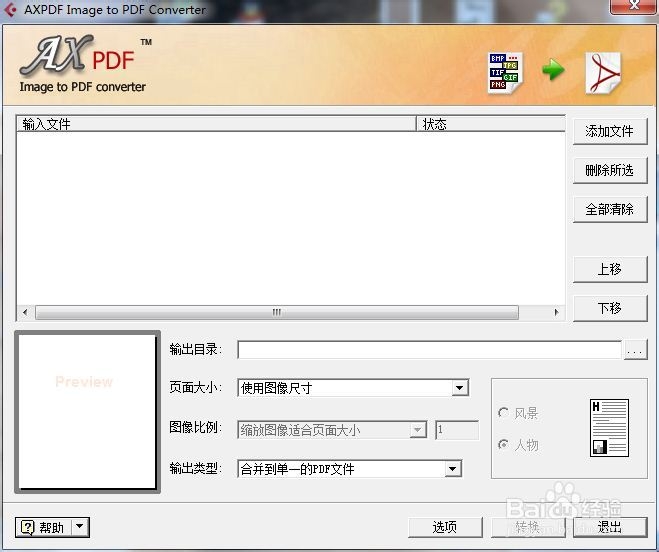Move selected file up with 上移
This screenshot has width=659, height=552.
[610, 269]
